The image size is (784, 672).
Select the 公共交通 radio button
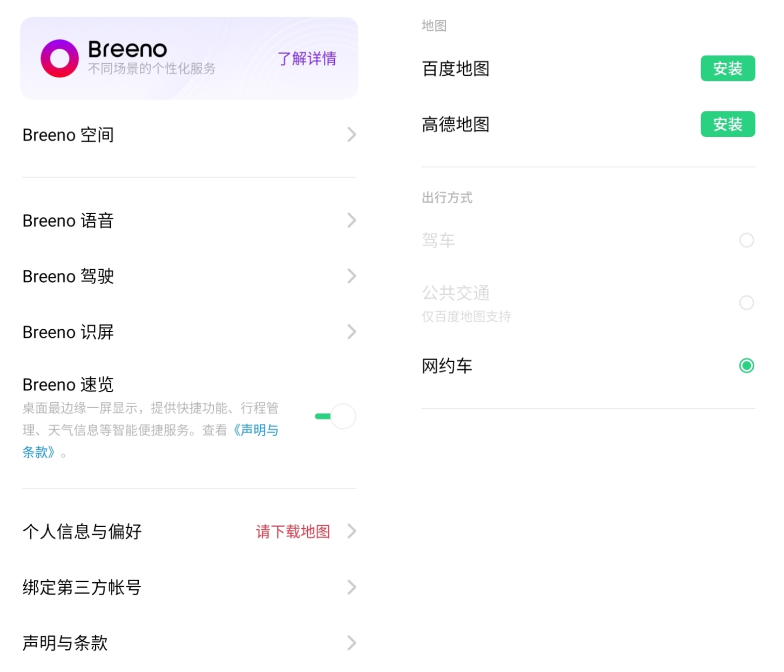point(746,303)
